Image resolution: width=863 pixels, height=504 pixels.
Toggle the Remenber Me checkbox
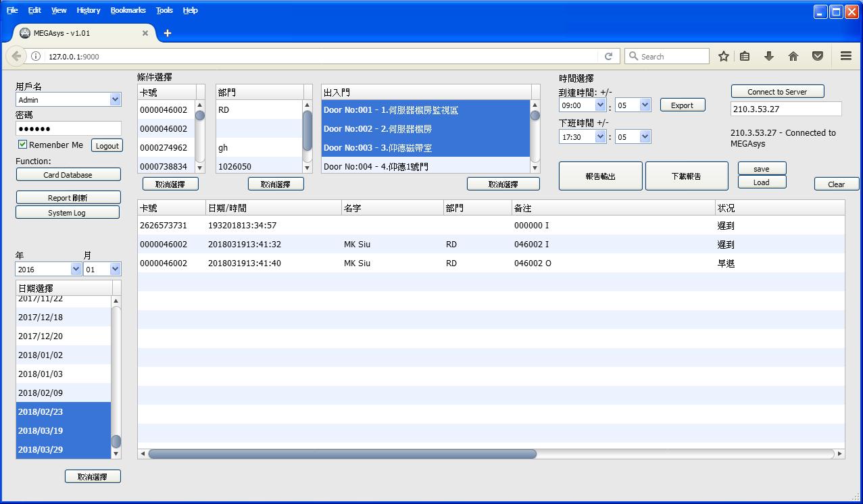(22, 145)
